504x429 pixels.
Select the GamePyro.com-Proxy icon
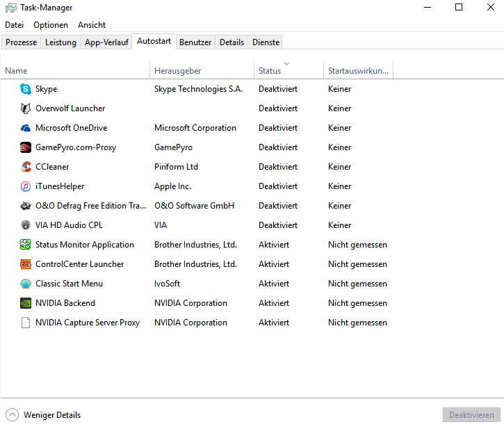click(26, 147)
